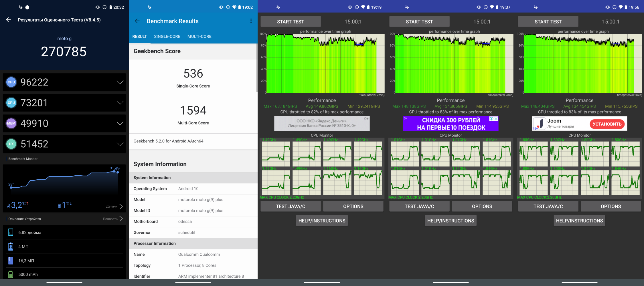The width and height of the screenshot is (644, 286).
Task: Tap the home gesture bar under AnTuTu
Action: click(x=64, y=282)
